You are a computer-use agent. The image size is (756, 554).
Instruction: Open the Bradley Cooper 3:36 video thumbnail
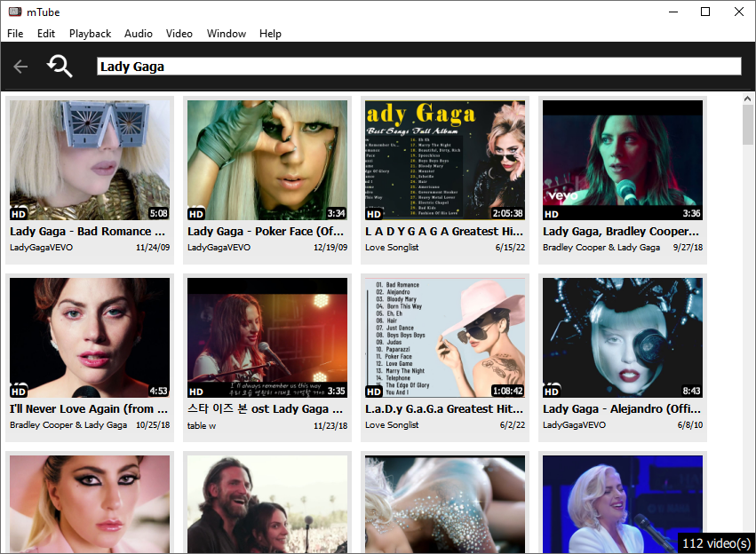(622, 160)
